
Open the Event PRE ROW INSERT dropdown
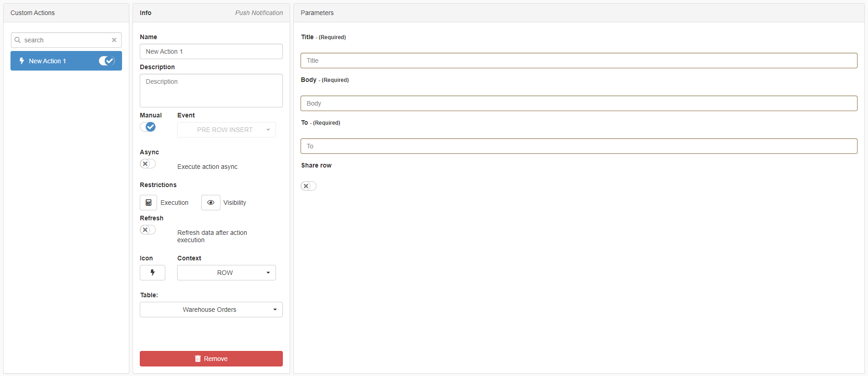click(x=226, y=130)
